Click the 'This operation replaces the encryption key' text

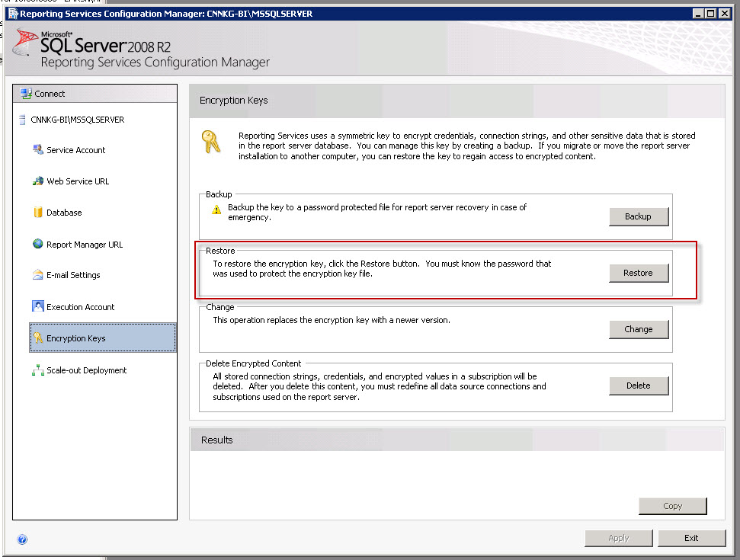(x=332, y=320)
